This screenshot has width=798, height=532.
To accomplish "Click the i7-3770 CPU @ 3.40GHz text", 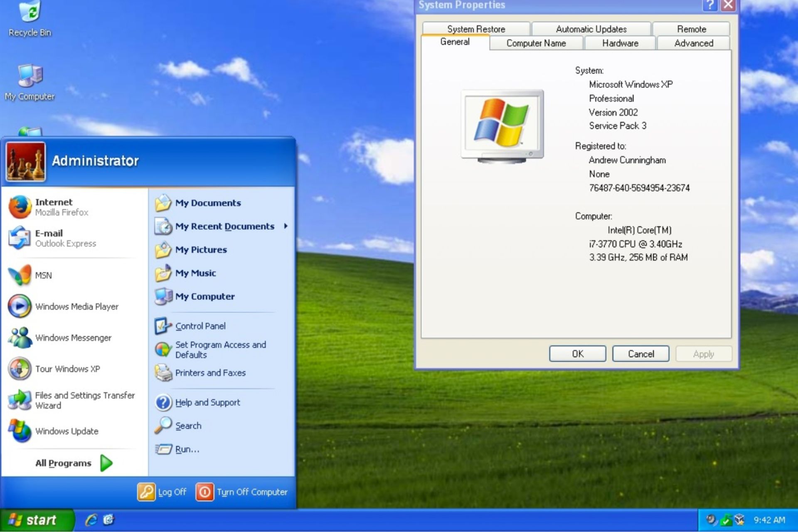I will [x=635, y=244].
